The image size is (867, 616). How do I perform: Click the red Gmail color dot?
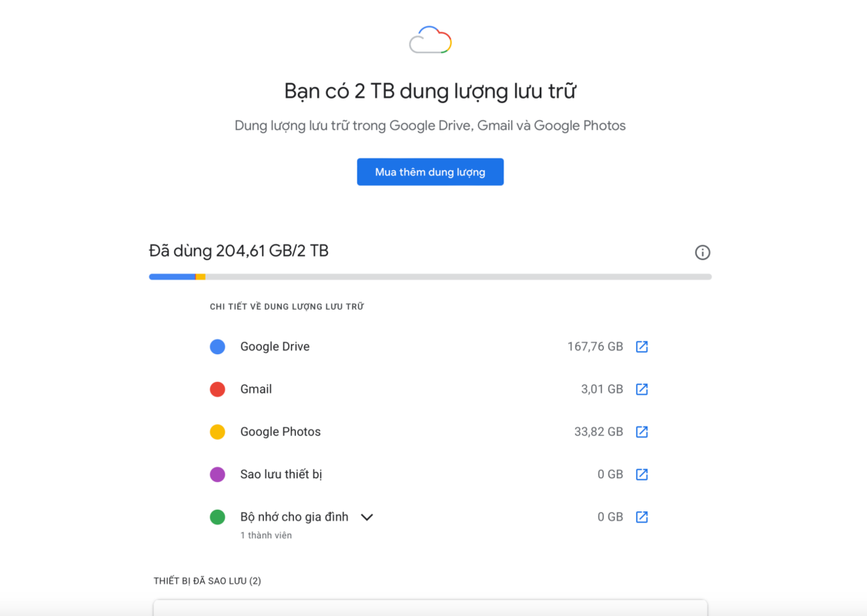pos(217,390)
